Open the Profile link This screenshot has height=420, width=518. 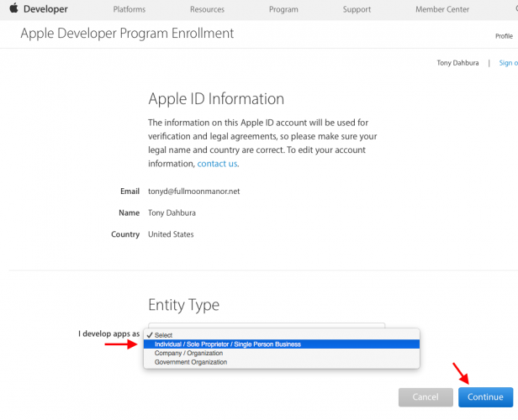pyautogui.click(x=504, y=36)
